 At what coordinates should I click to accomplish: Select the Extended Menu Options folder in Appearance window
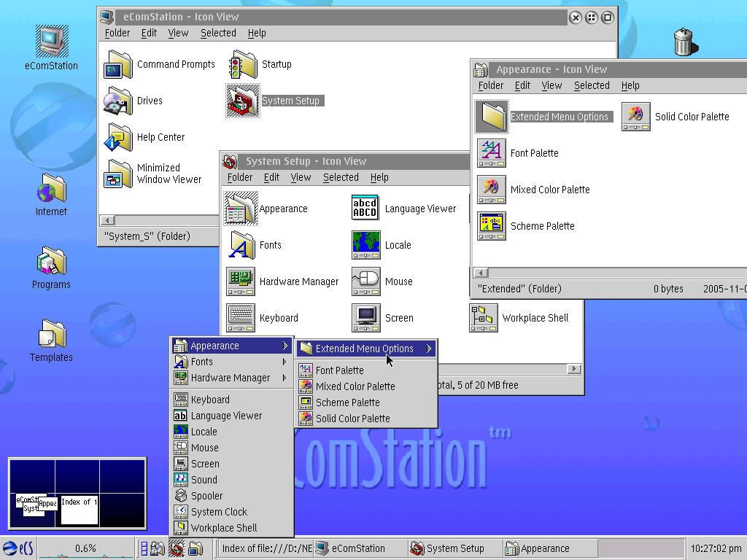492,117
